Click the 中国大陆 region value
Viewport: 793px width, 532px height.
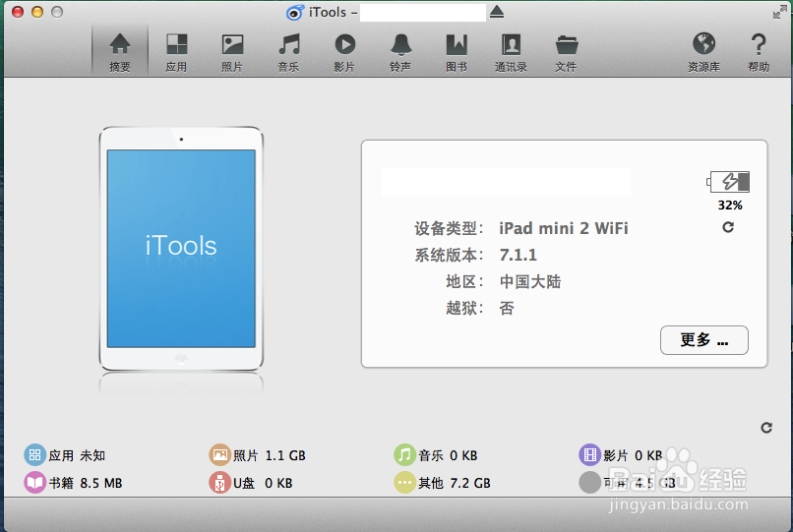coord(530,281)
